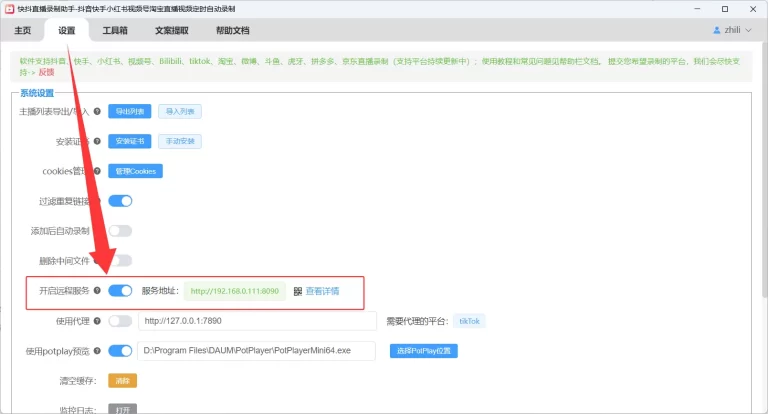
Task: Go to the 文案提取 tab
Action: 172,30
